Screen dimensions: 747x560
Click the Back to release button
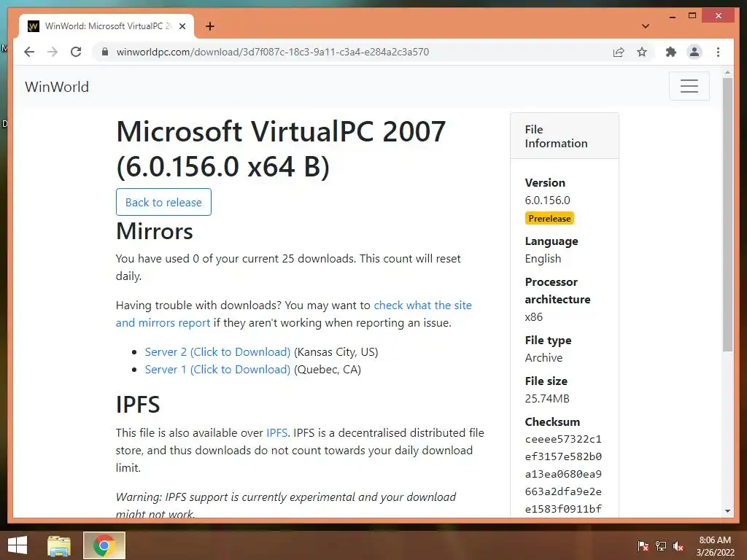point(163,202)
